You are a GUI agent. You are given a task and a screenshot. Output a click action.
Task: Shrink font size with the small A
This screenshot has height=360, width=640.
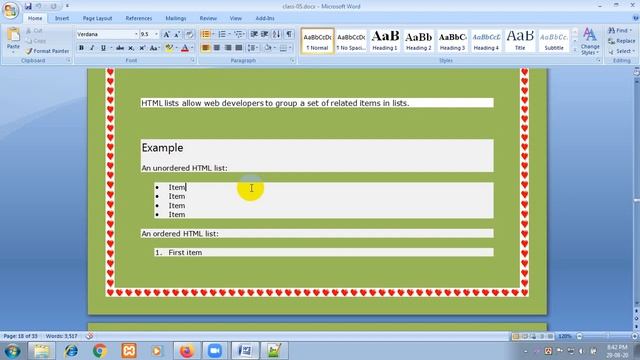coord(177,35)
